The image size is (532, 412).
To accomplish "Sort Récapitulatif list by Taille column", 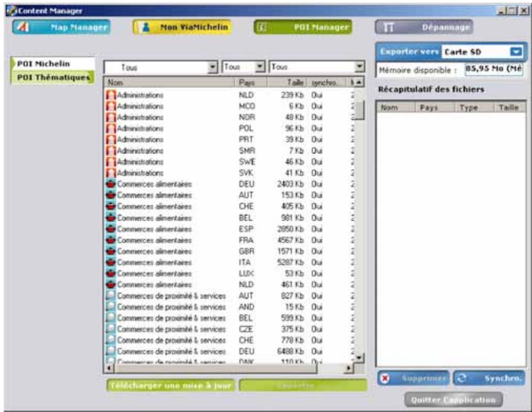I will 509,108.
